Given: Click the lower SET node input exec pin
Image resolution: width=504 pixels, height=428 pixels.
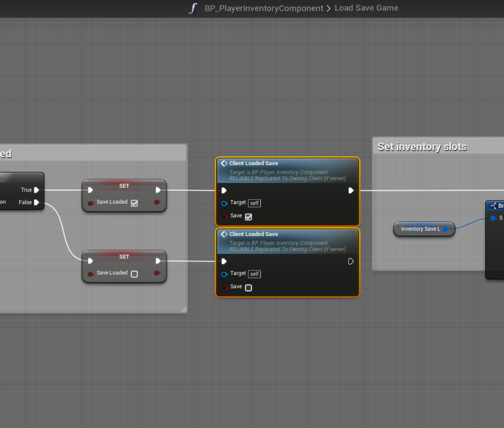Looking at the screenshot, I should point(91,261).
